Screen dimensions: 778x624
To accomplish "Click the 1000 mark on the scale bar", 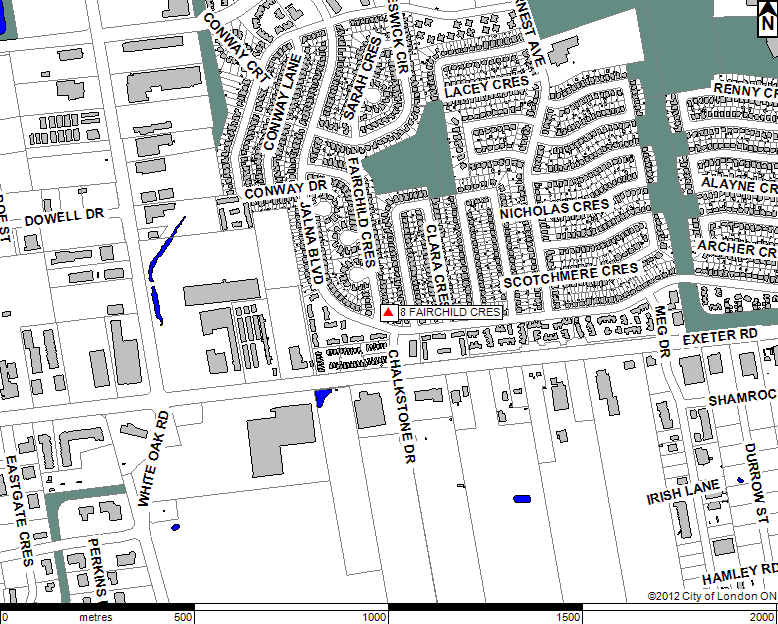I will coord(376,617).
